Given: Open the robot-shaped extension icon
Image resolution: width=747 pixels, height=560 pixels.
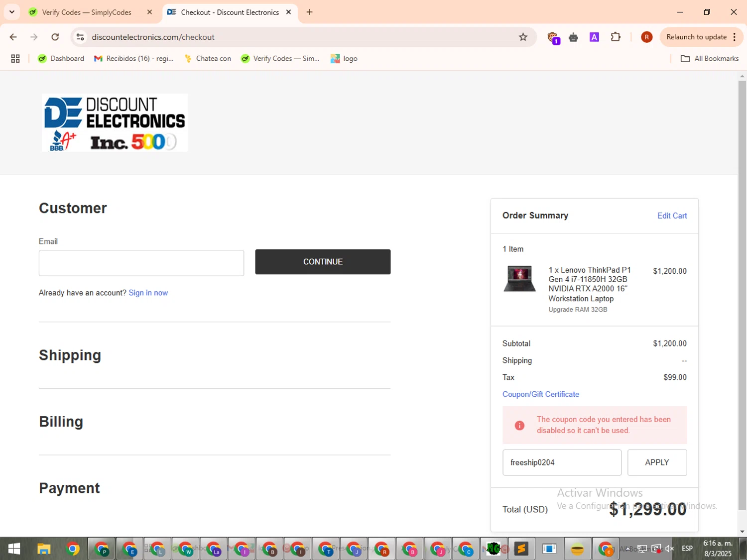Looking at the screenshot, I should (573, 37).
